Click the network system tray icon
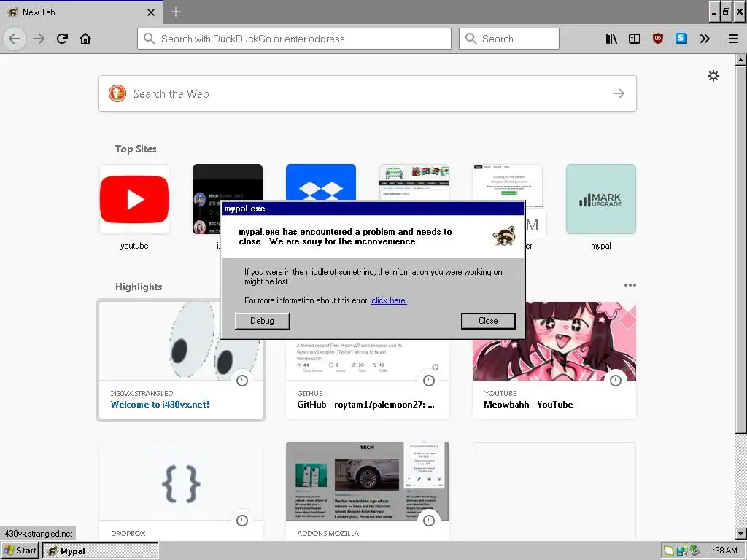 point(682,551)
